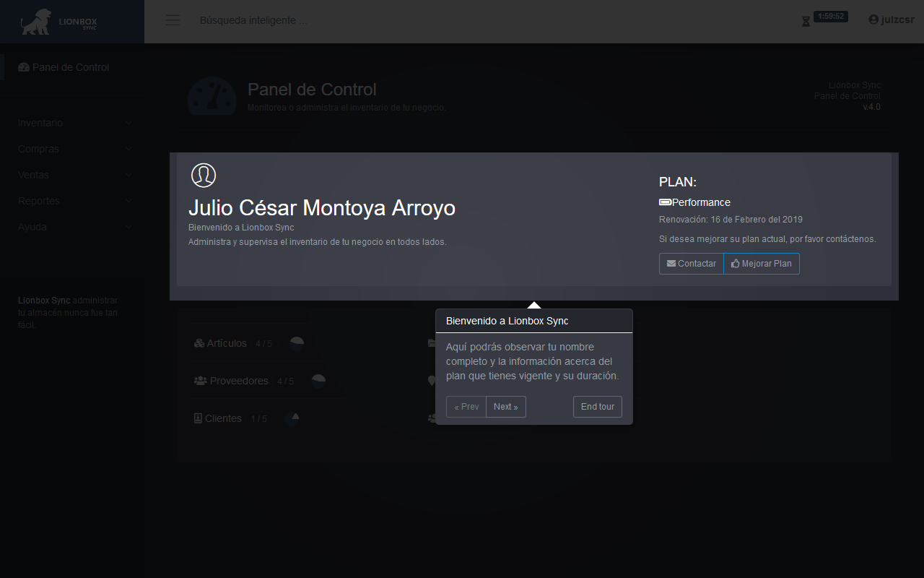Viewport: 924px width, 578px height.
Task: Click the v.4.0 version label
Action: (x=871, y=107)
